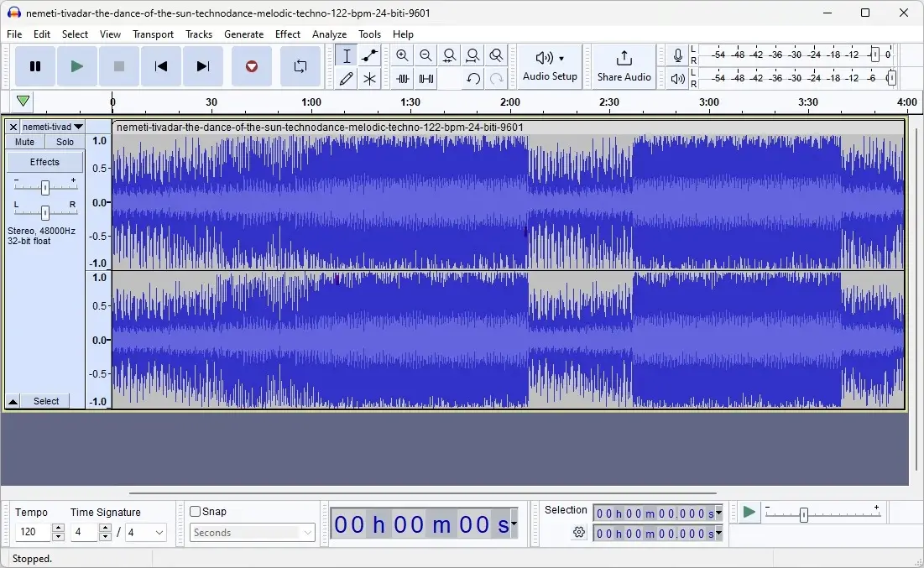Skip to end of the track
924x568 pixels.
point(202,66)
